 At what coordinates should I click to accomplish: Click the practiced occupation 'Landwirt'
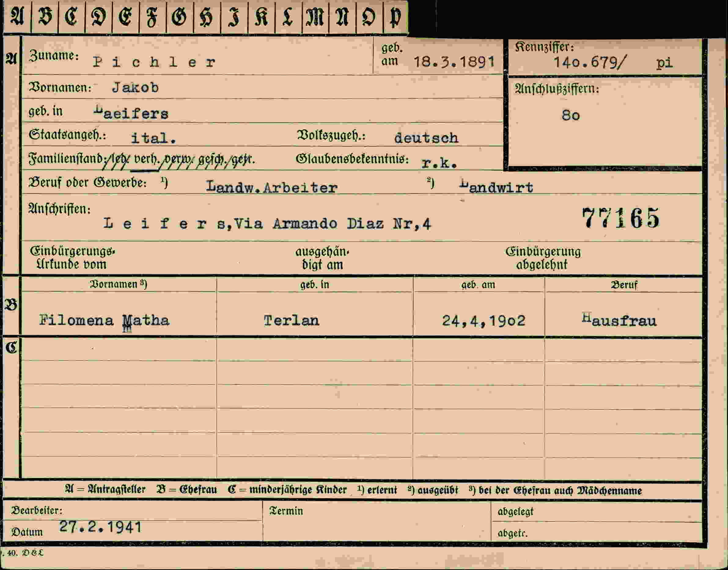(496, 187)
